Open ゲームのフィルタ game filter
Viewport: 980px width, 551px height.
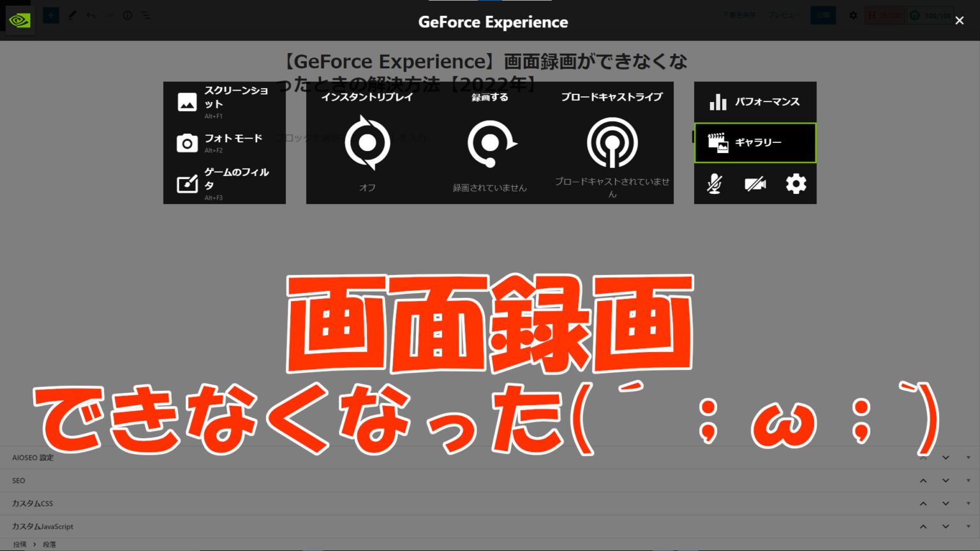click(224, 184)
